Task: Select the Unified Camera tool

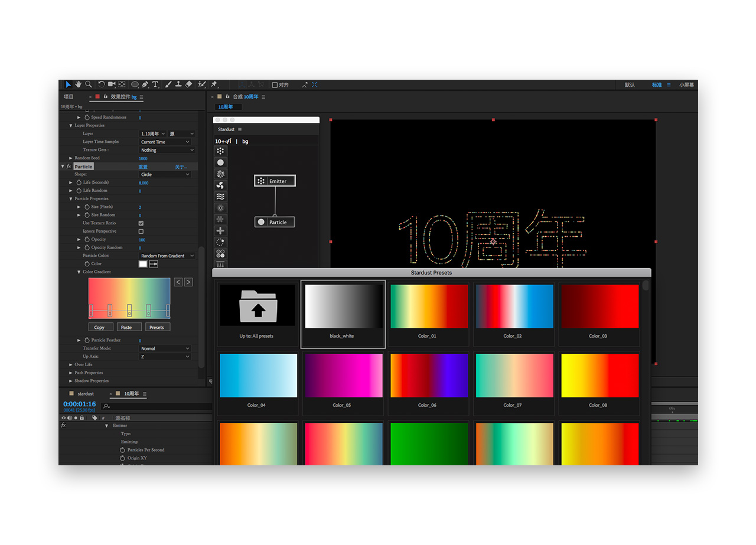Action: click(112, 84)
